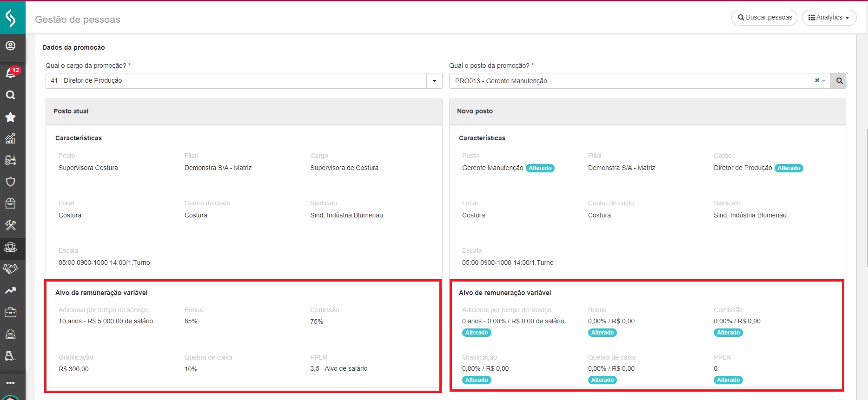This screenshot has height=400, width=868.
Task: Open the tractor icon in sidebar
Action: [x=10, y=160]
